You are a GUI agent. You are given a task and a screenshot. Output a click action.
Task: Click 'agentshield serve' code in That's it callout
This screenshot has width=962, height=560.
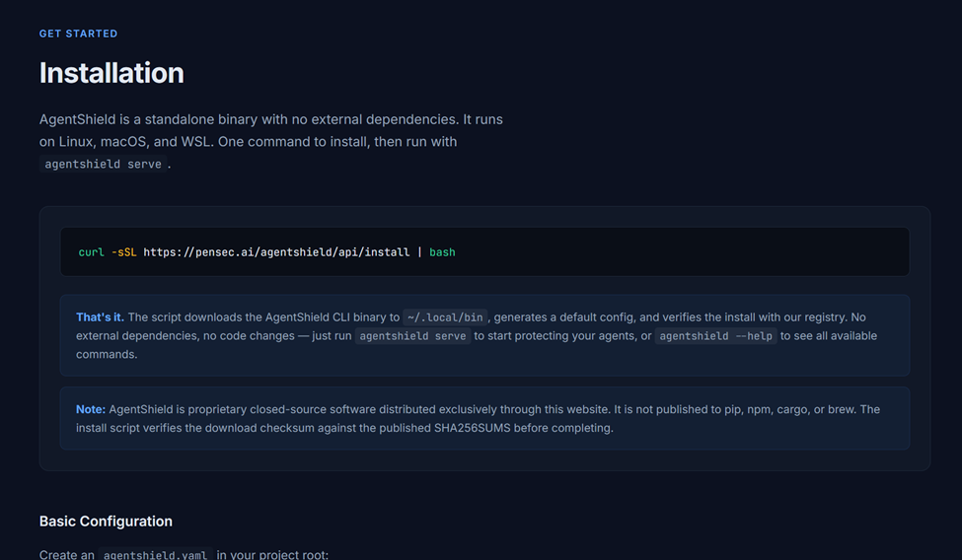[412, 336]
